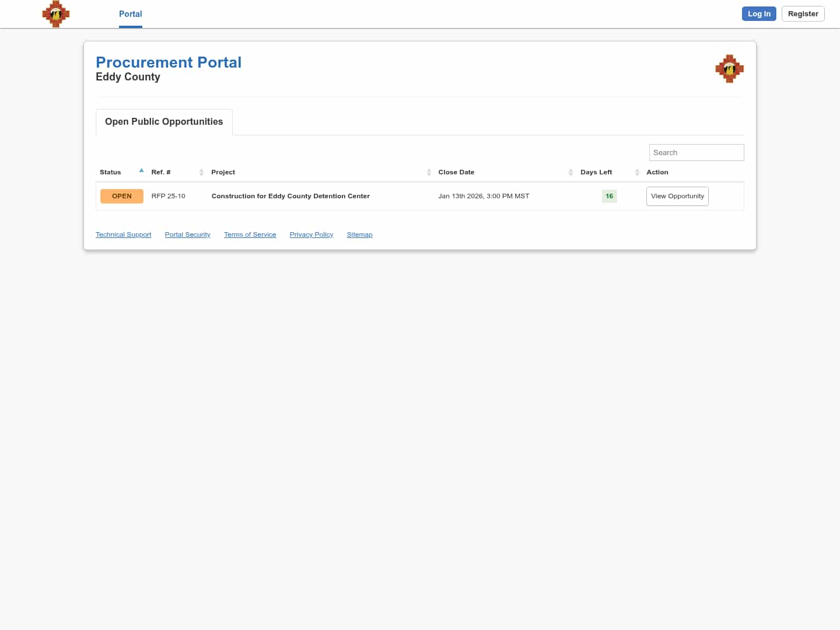Select the Open Public Opportunities tab

pos(164,122)
